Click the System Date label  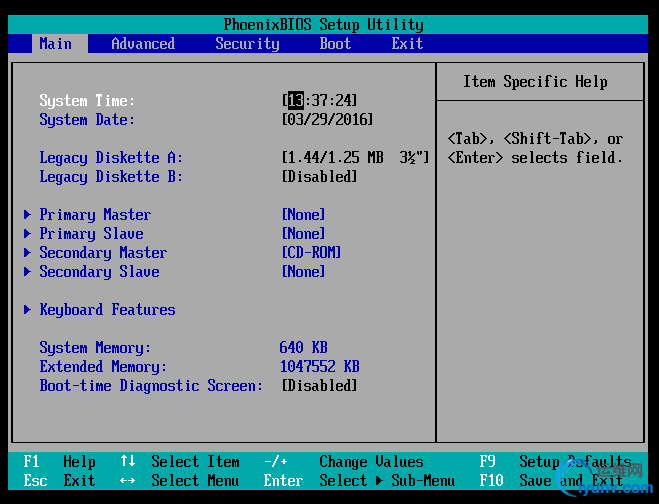[87, 120]
